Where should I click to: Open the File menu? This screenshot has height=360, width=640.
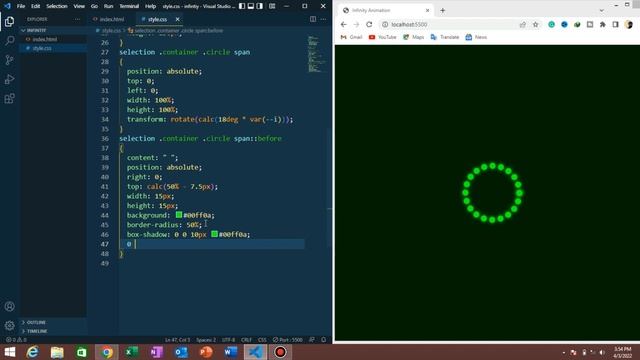coord(21,6)
